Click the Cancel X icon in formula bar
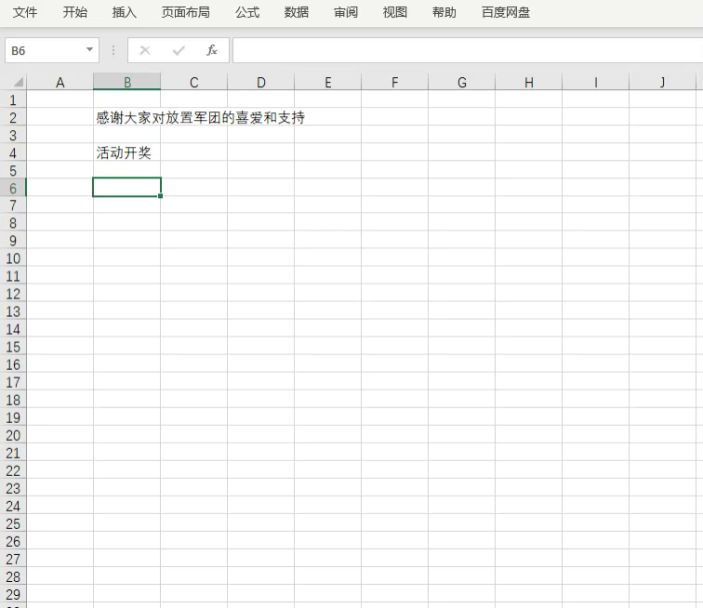Screen dimensions: 703x608 click(x=145, y=50)
